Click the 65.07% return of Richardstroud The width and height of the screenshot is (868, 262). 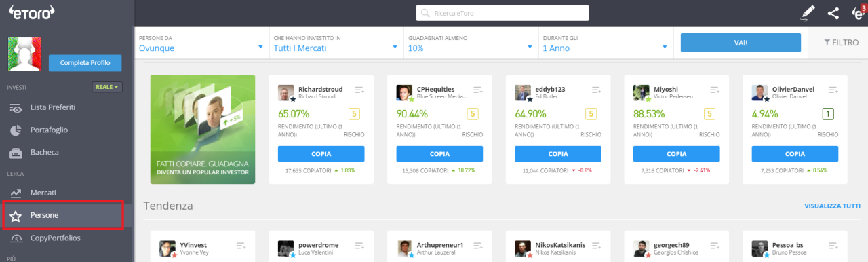coord(294,114)
